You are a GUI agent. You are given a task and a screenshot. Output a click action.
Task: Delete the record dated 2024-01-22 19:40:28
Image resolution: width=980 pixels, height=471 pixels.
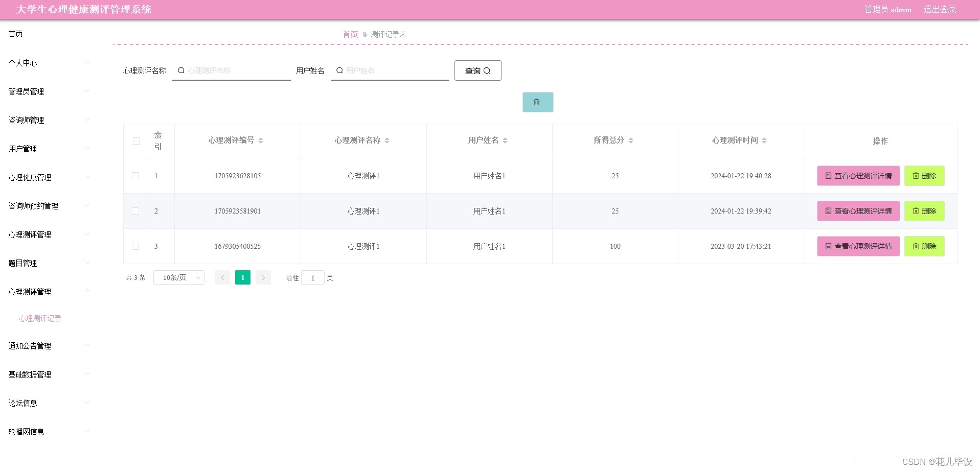(924, 176)
